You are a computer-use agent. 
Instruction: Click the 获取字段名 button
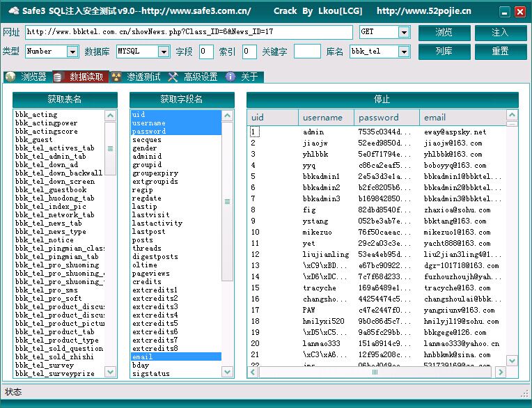coord(182,100)
